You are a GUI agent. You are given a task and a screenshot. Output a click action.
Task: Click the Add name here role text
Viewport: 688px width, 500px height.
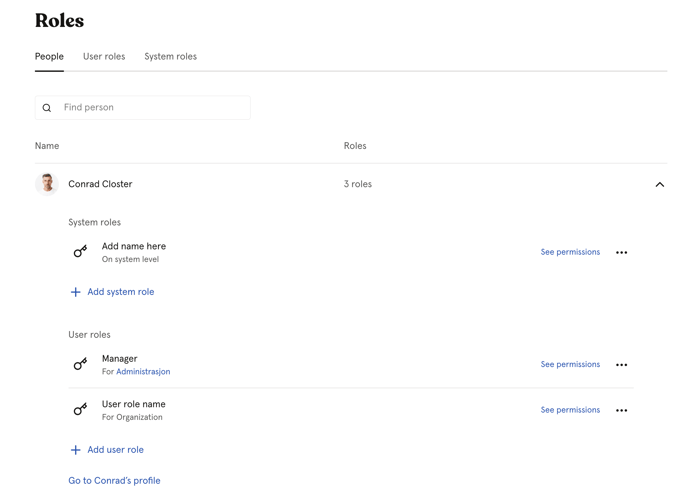tap(134, 246)
